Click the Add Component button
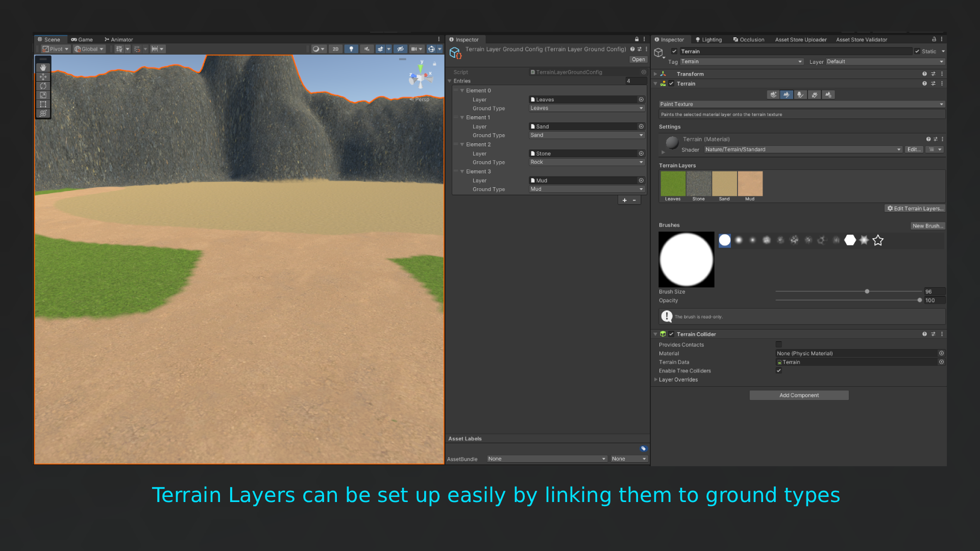Viewport: 980px width, 551px height. [x=799, y=395]
